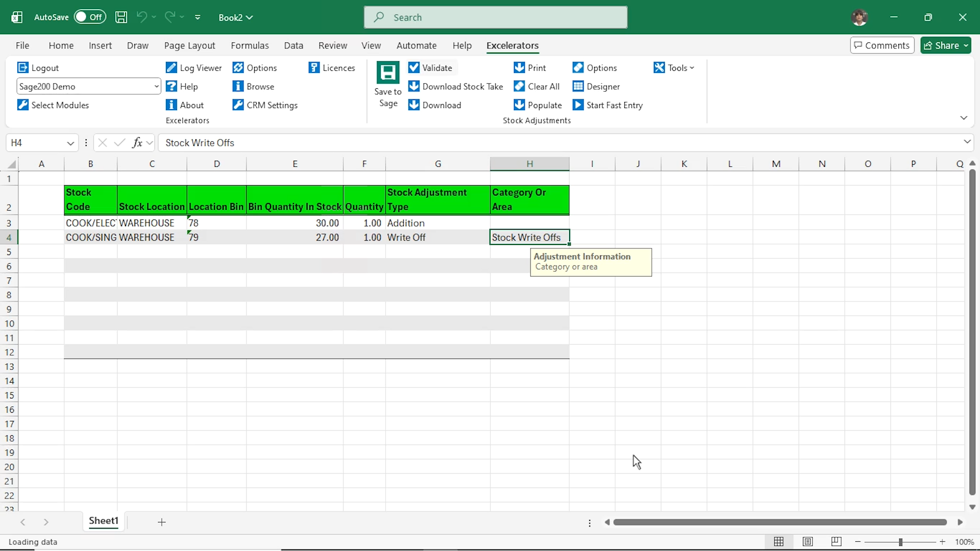Expand the Tools dropdown menu
The width and height of the screenshot is (980, 551).
tap(674, 68)
